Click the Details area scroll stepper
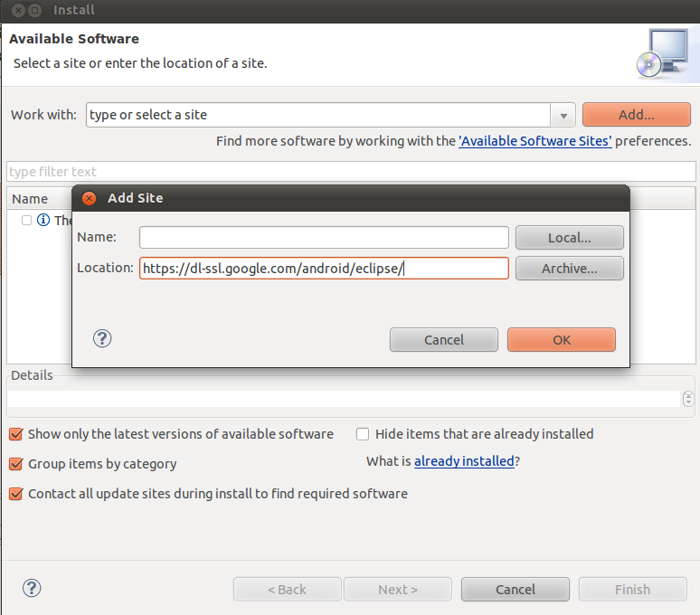 [688, 399]
